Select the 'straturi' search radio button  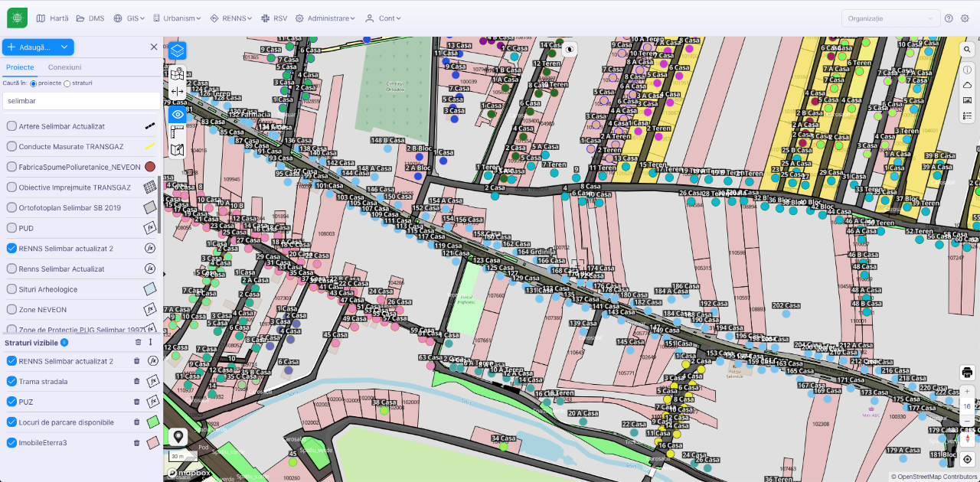[x=67, y=83]
